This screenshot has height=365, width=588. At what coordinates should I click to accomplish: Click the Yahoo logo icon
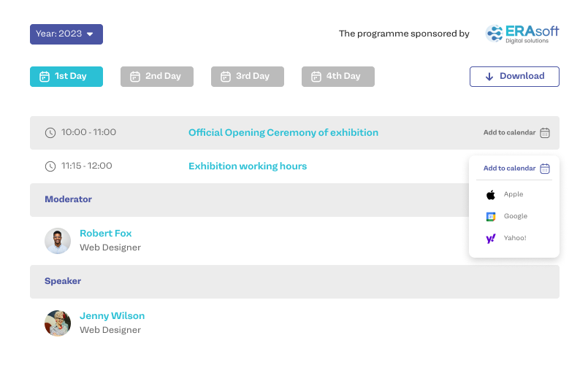[x=491, y=239]
